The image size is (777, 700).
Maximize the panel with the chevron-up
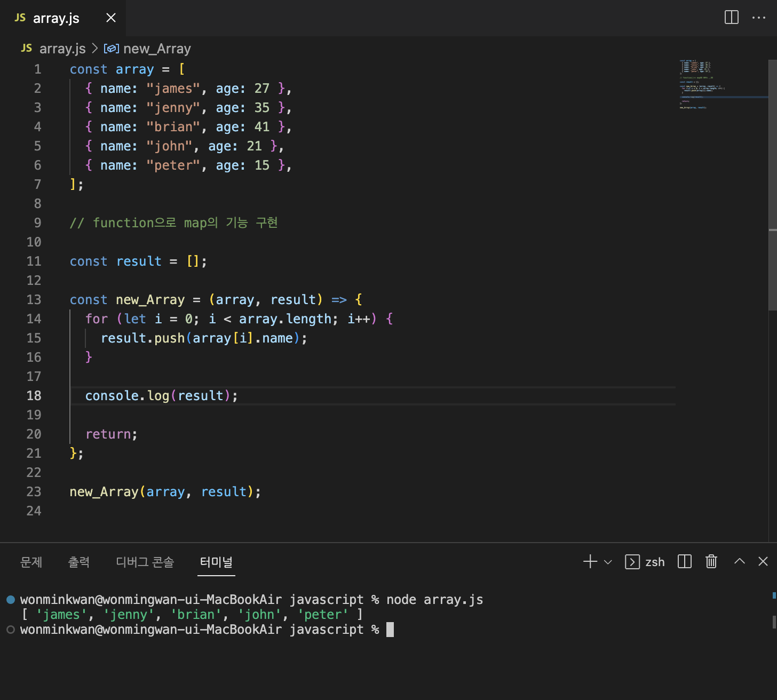(740, 561)
